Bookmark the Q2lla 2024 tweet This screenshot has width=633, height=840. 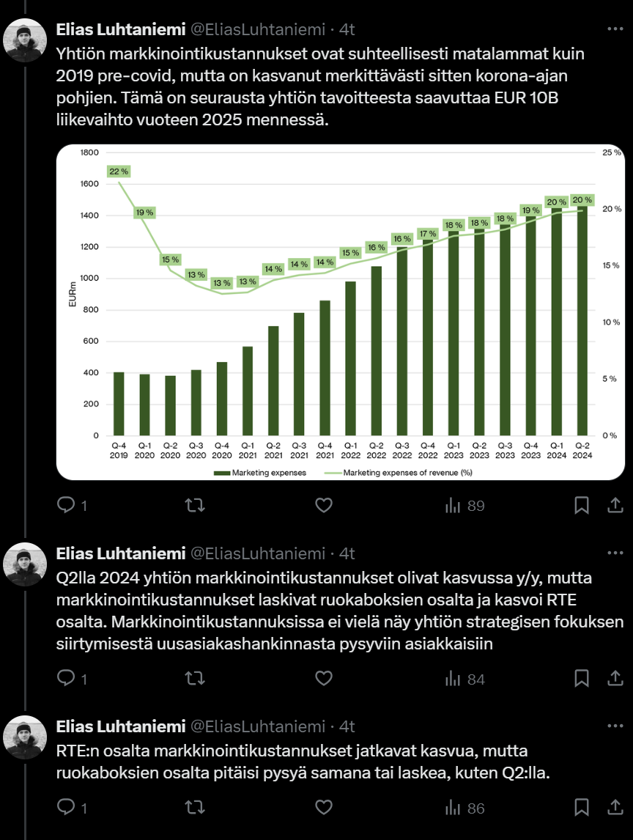click(x=582, y=679)
